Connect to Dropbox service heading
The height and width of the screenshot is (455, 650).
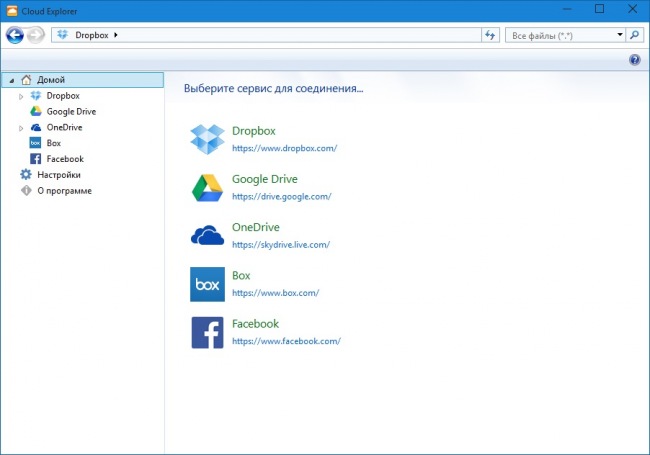tap(254, 131)
